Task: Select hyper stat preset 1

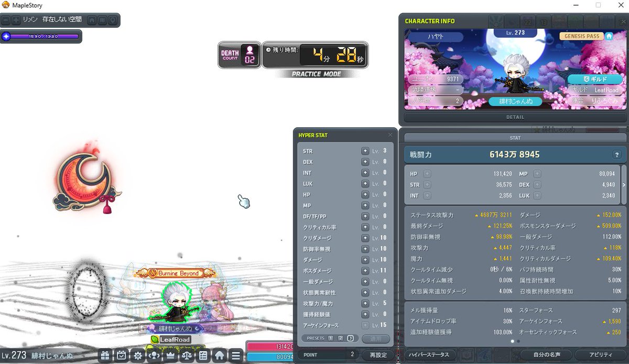Action: point(331,338)
